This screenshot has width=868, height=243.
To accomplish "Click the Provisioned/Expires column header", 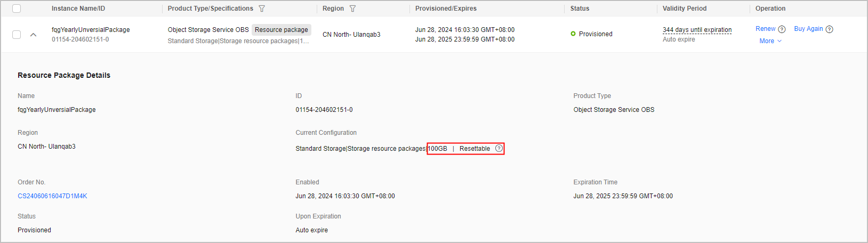I will tap(446, 9).
